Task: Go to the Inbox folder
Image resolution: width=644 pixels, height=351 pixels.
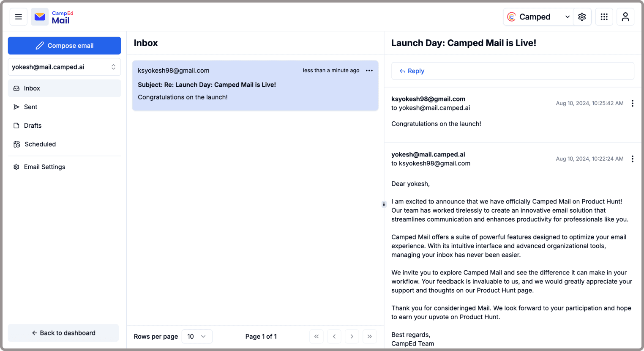Action: coord(64,88)
